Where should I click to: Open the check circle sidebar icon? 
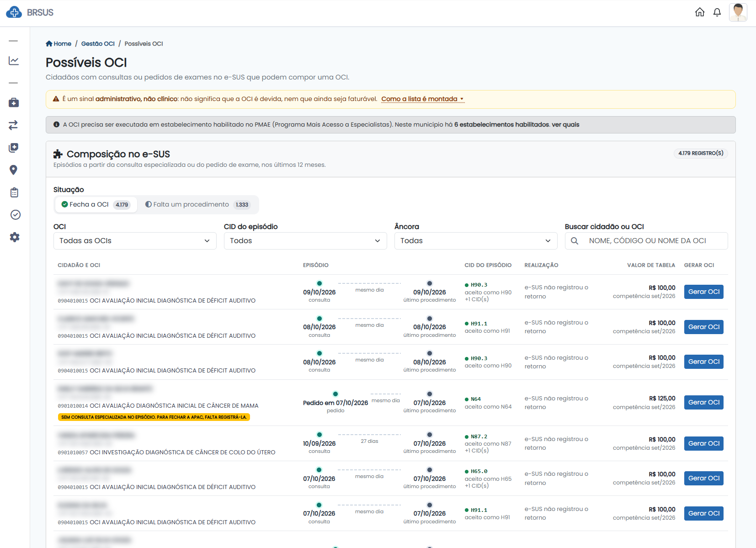[x=15, y=215]
